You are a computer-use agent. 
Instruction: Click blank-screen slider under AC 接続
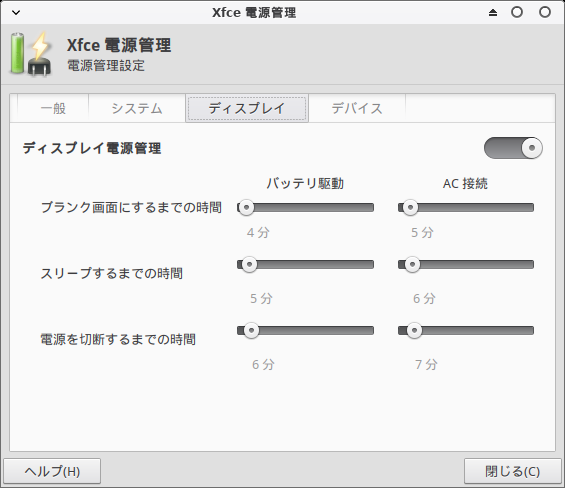466,207
